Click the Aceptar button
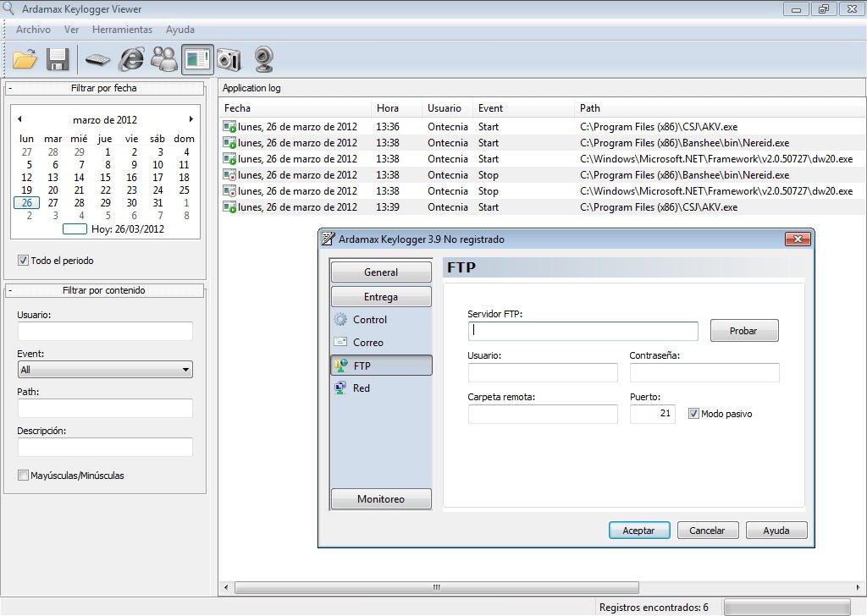 click(639, 531)
